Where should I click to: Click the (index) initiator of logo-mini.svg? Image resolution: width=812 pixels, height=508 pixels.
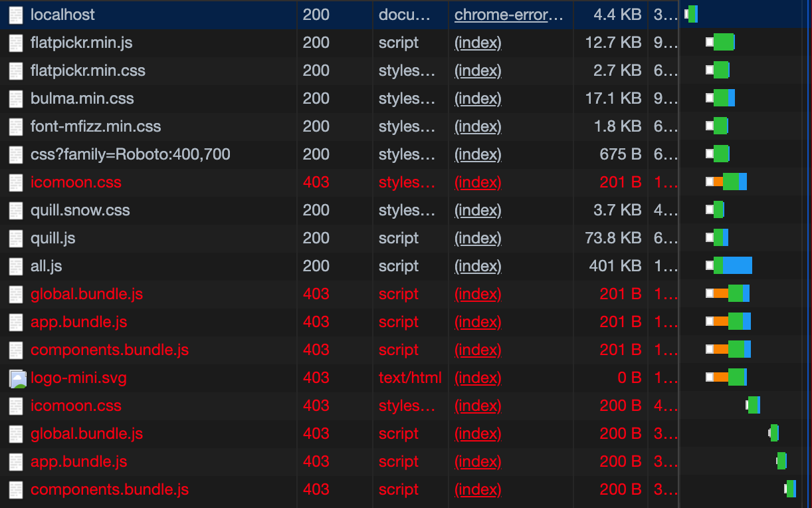(478, 377)
